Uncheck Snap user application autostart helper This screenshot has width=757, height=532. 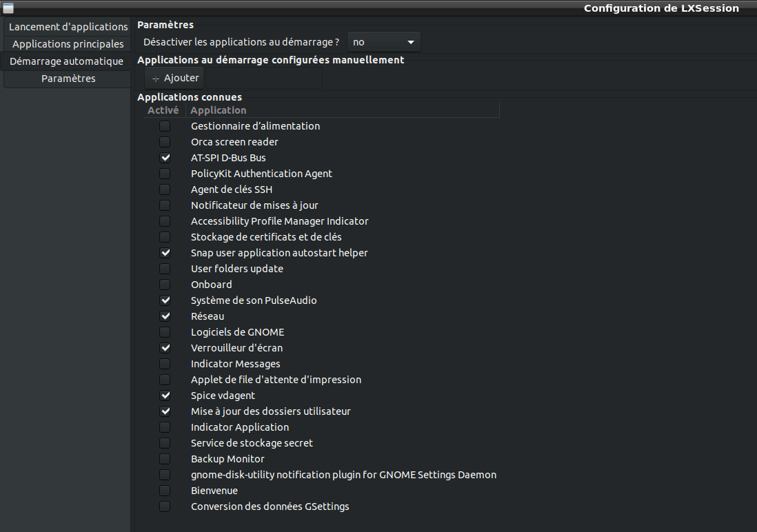pos(165,253)
